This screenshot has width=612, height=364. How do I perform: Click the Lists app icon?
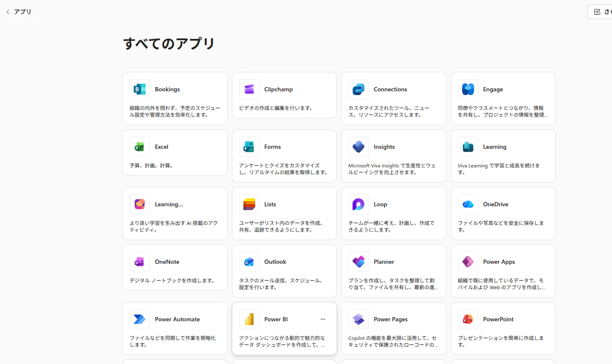[249, 204]
